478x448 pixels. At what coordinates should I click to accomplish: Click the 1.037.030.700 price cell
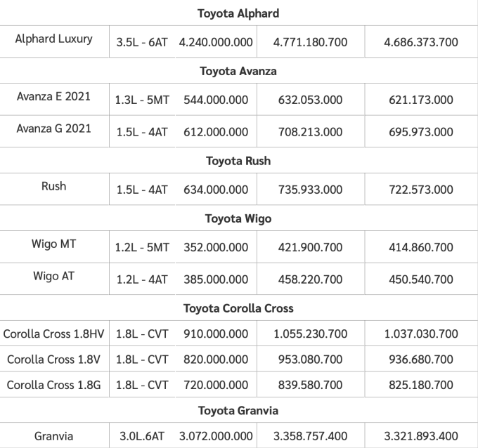coord(421,334)
